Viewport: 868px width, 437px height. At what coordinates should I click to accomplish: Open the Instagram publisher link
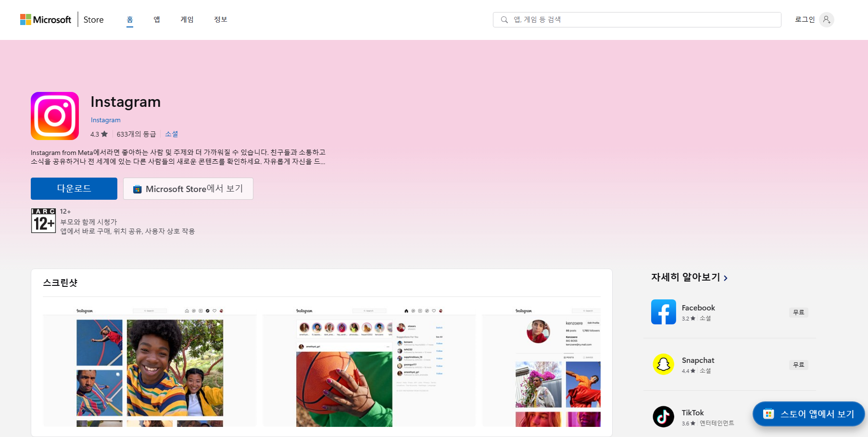(106, 120)
